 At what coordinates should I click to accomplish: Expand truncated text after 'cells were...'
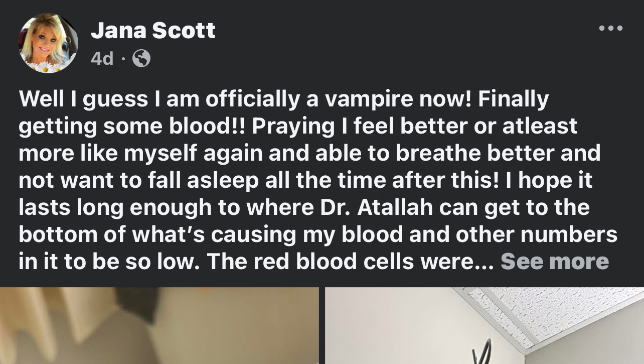click(x=554, y=262)
